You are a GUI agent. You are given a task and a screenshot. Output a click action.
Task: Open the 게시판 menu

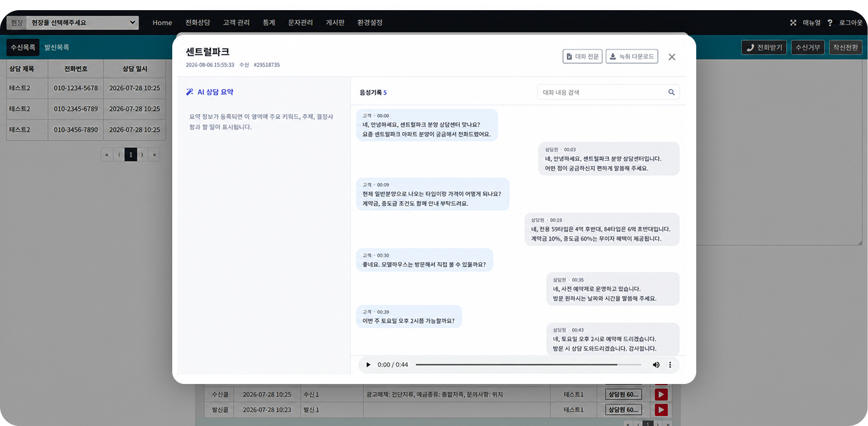coord(335,23)
